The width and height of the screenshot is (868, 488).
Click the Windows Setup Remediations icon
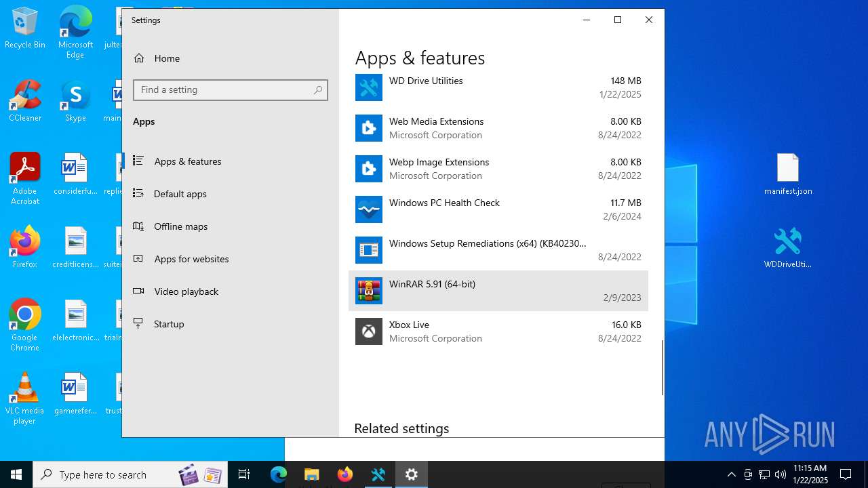point(369,250)
